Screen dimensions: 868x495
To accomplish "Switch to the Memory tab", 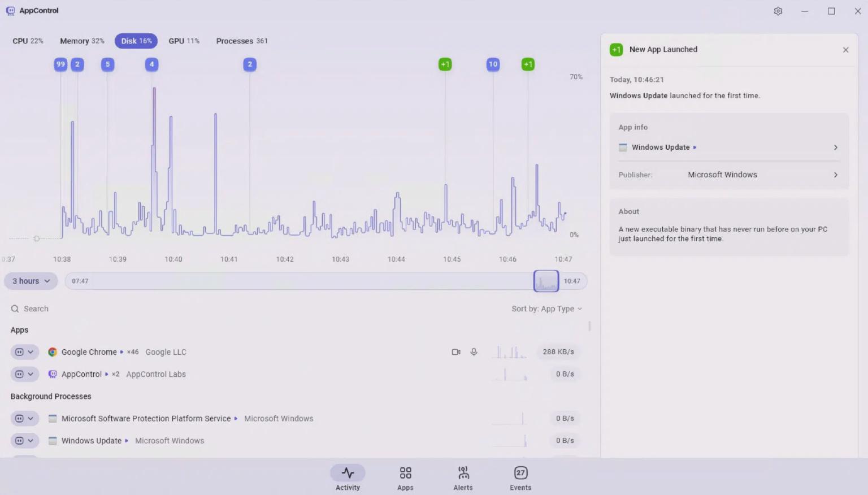I will click(82, 41).
